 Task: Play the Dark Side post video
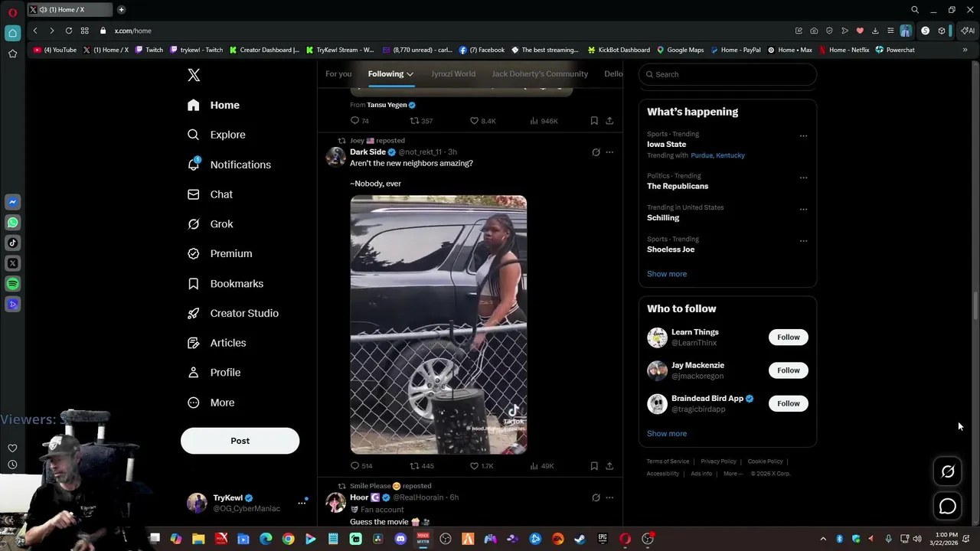pos(439,325)
